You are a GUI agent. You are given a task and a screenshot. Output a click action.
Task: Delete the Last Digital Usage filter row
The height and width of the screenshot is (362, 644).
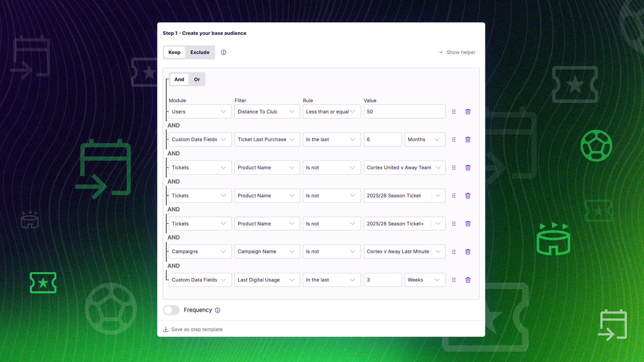pyautogui.click(x=468, y=280)
